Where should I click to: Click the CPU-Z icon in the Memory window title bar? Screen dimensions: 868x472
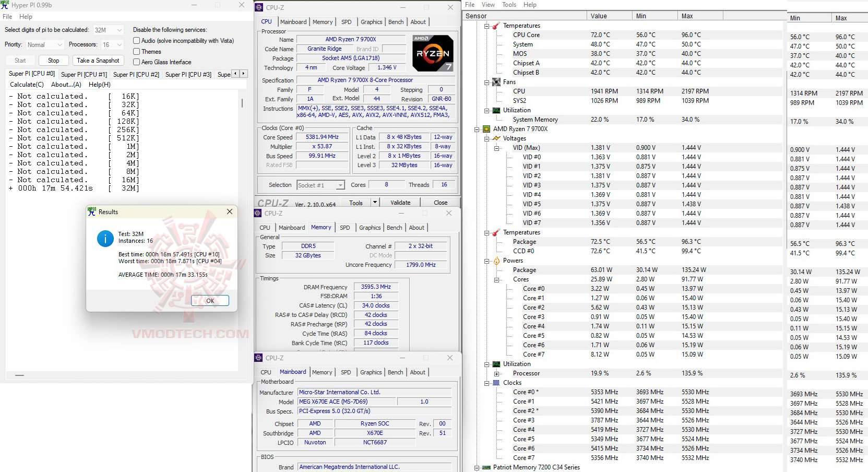[x=257, y=213]
